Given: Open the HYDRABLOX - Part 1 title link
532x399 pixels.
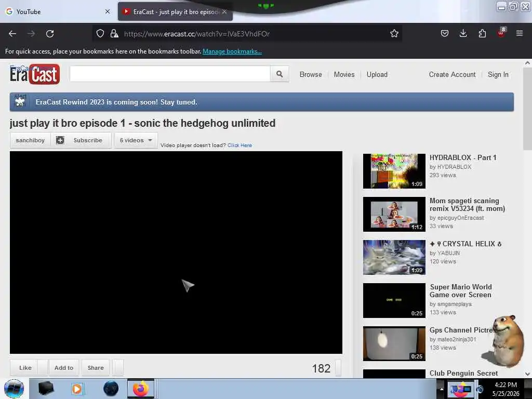Looking at the screenshot, I should (x=463, y=158).
